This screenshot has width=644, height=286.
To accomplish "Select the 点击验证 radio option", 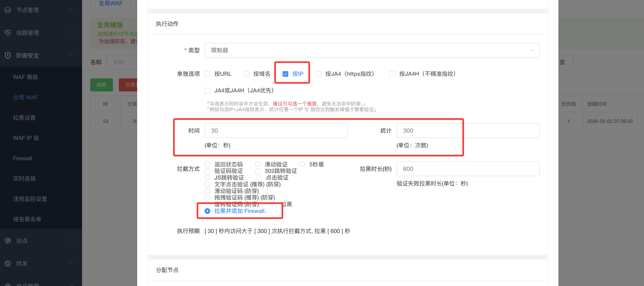I will point(259,178).
